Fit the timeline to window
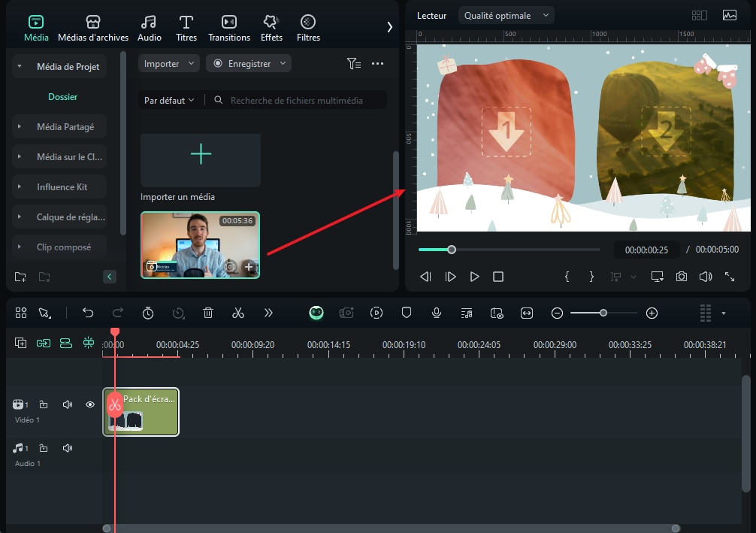This screenshot has height=533, width=756. pyautogui.click(x=527, y=313)
